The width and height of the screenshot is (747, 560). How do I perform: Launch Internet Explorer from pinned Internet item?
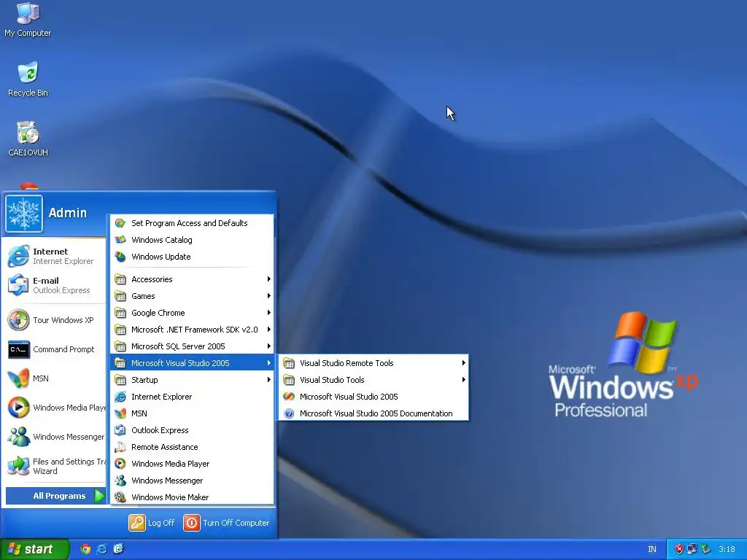coord(53,256)
